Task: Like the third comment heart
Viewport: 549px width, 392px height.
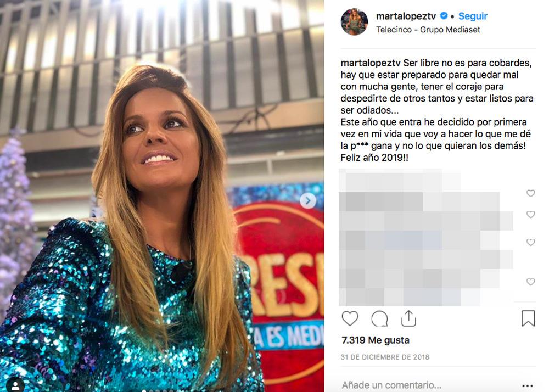Action: [x=531, y=242]
